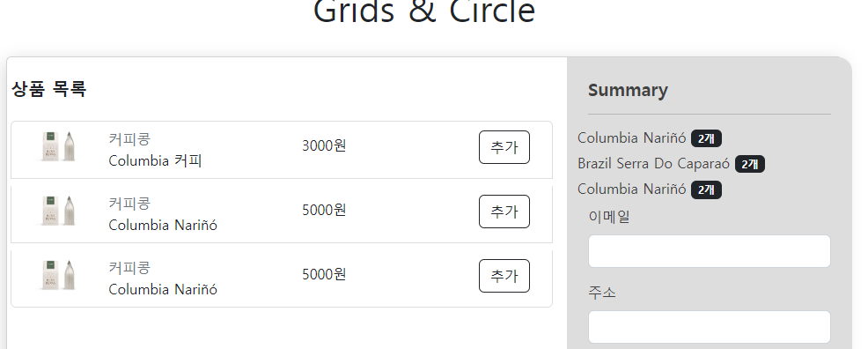Image resolution: width=868 pixels, height=349 pixels.
Task: Click the 2개 badge beside Brazil Serra Do Caparaó
Action: tap(749, 164)
